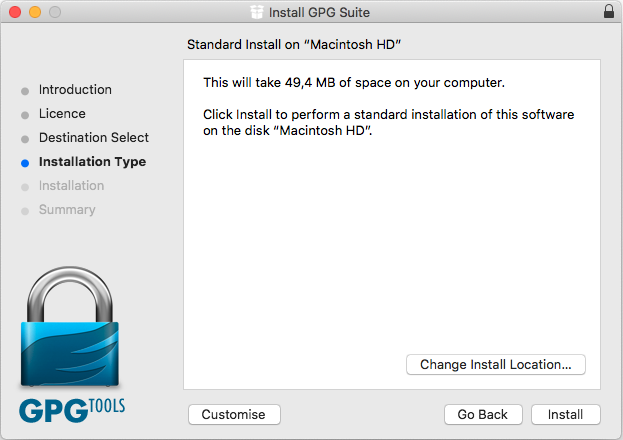Click the 'Install GPG Suite' window title
The image size is (623, 440).
point(319,12)
